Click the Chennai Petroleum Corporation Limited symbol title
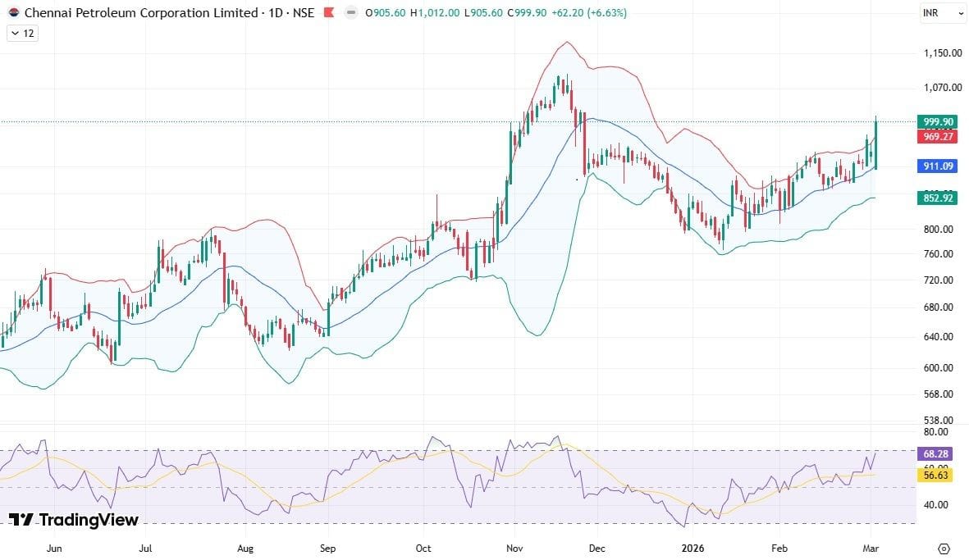 [141, 12]
